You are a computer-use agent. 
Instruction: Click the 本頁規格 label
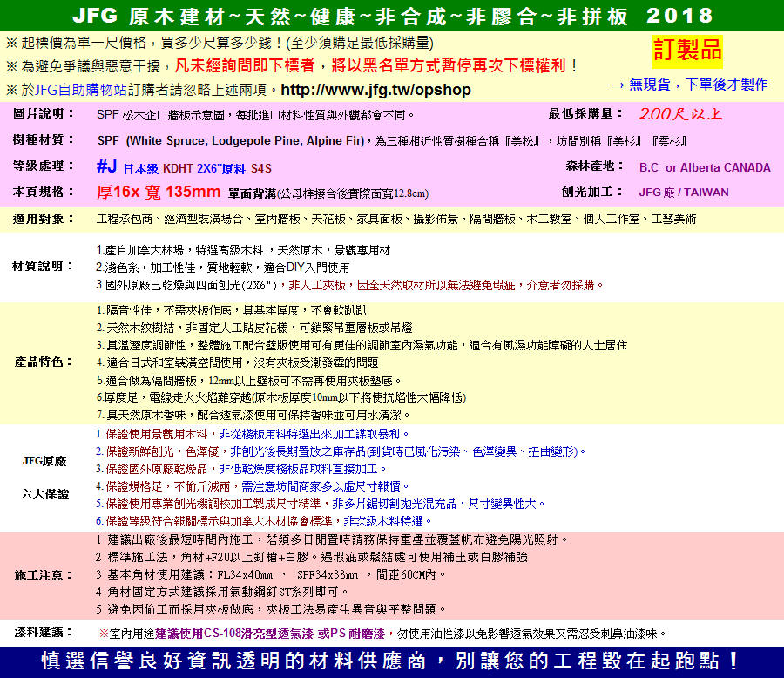pos(44,192)
